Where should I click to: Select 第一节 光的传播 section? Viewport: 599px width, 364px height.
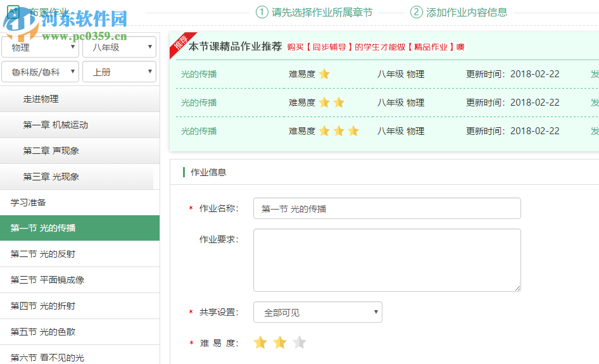click(x=80, y=228)
